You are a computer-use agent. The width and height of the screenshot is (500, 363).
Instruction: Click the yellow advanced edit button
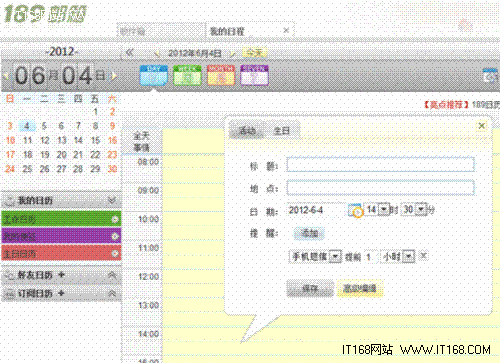[x=360, y=288]
